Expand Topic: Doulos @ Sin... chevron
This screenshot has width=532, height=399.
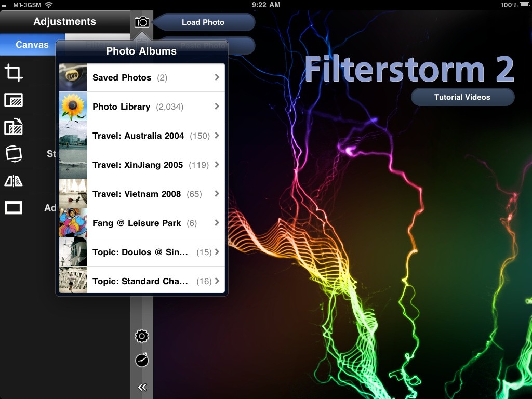(217, 252)
